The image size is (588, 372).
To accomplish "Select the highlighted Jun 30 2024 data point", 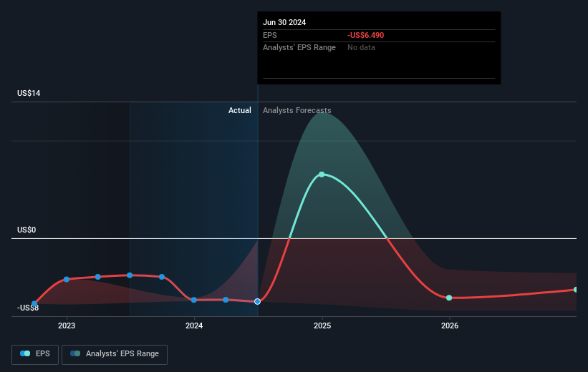I will coord(257,302).
